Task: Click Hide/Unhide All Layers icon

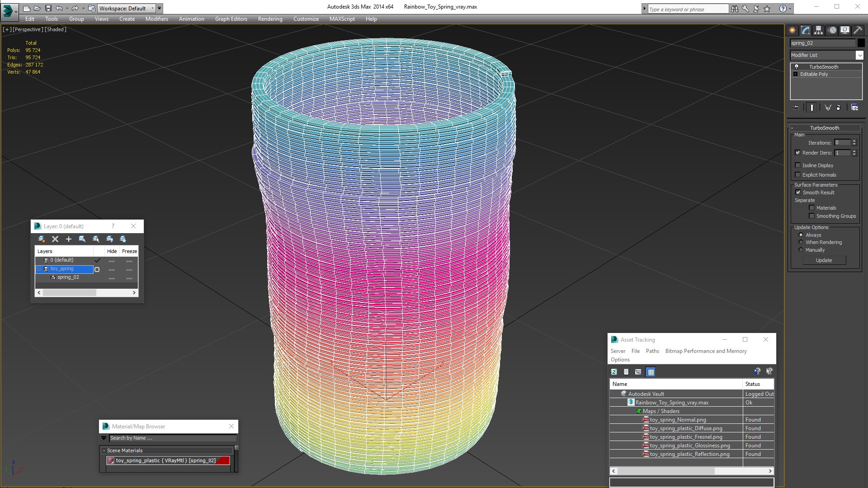Action: (x=109, y=239)
